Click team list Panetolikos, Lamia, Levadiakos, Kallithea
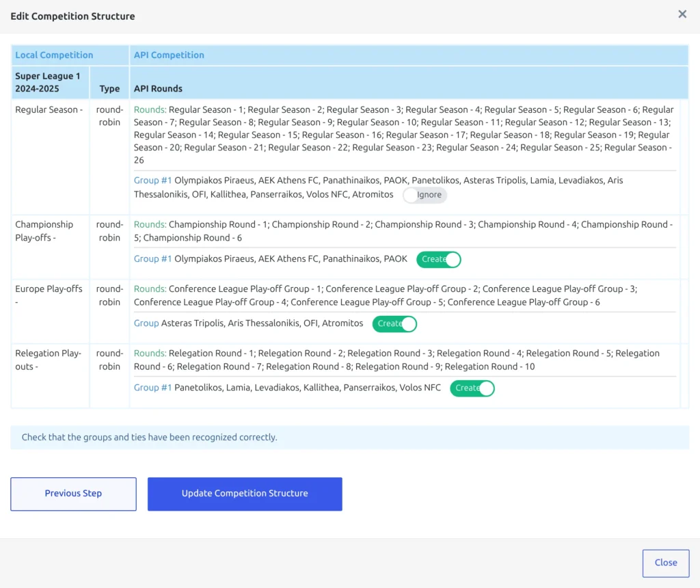This screenshot has width=700, height=588. [x=308, y=388]
